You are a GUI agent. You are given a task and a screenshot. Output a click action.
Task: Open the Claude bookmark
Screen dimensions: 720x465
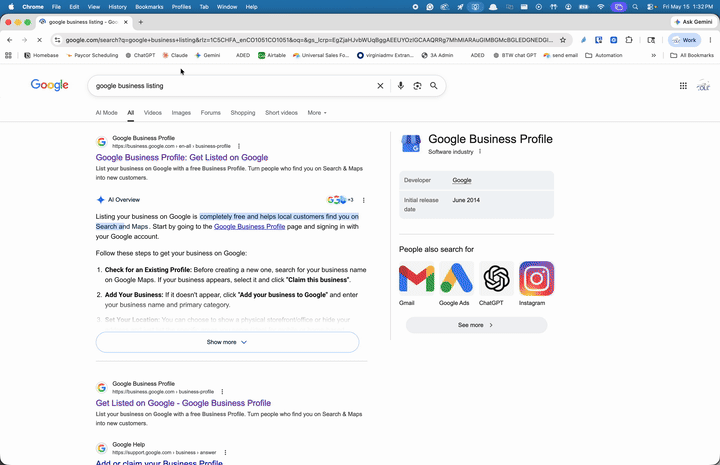point(175,55)
